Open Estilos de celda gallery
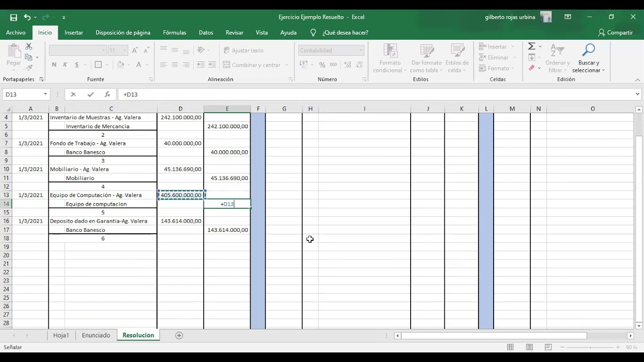This screenshot has width=644, height=362. 457,58
